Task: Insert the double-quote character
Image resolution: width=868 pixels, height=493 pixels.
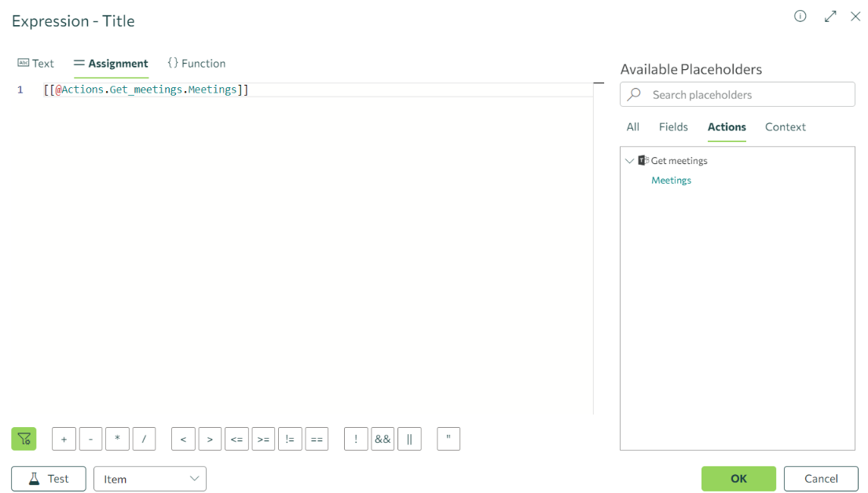Action: [449, 439]
